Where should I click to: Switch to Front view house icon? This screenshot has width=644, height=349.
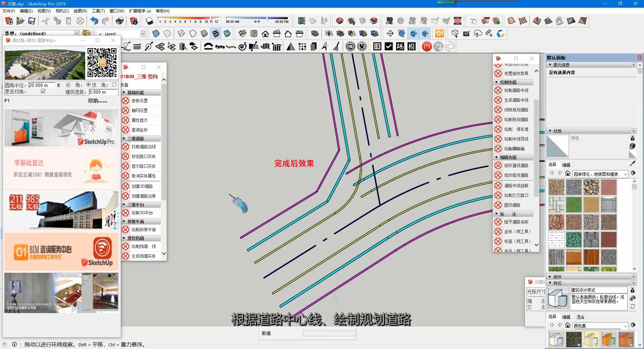click(265, 34)
